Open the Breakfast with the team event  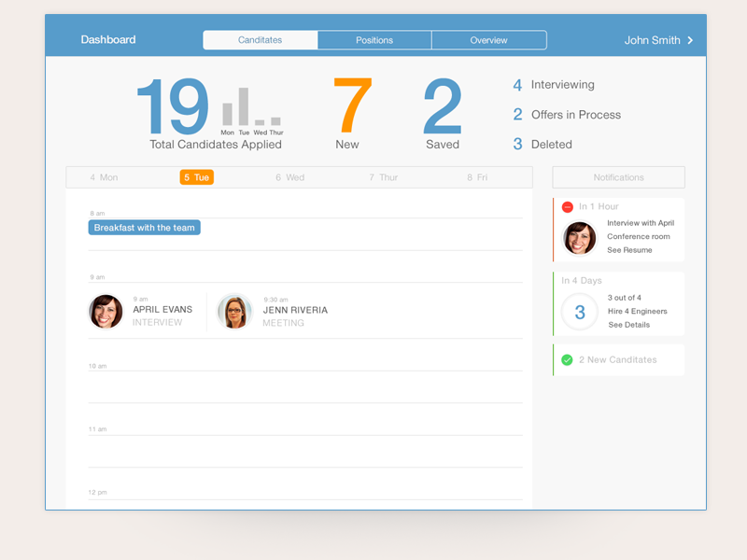click(x=144, y=227)
